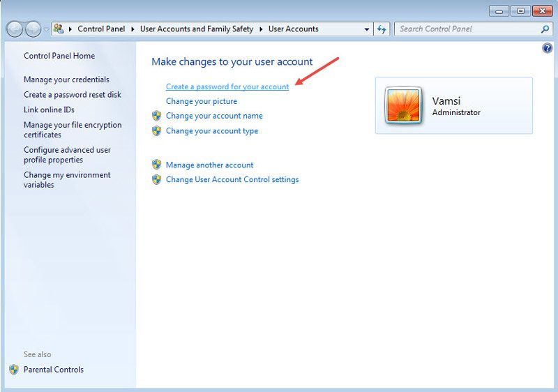Viewport: 558px width, 392px height.
Task: Click shield icon beside Change your account name
Action: (x=156, y=116)
